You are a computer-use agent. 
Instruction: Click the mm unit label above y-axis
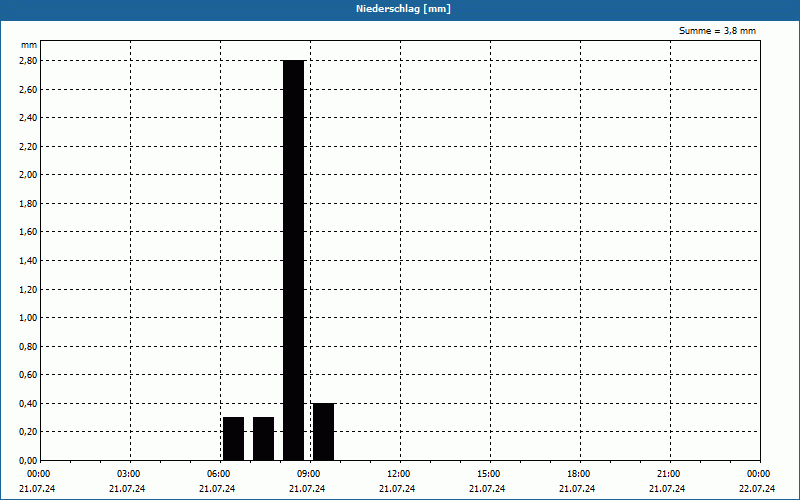coord(29,45)
